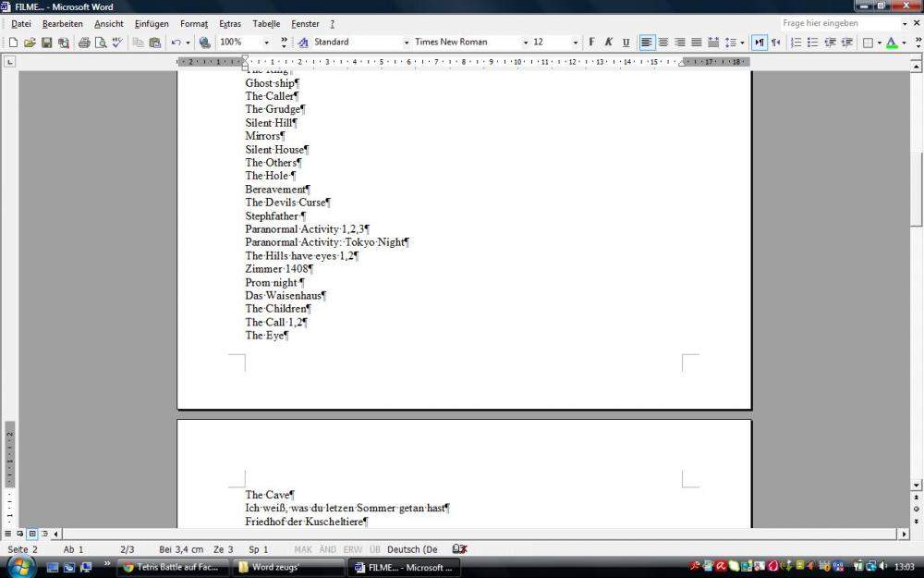Switch to Tetris Battle Chrome taskbar button
The image size is (924, 578).
point(172,568)
